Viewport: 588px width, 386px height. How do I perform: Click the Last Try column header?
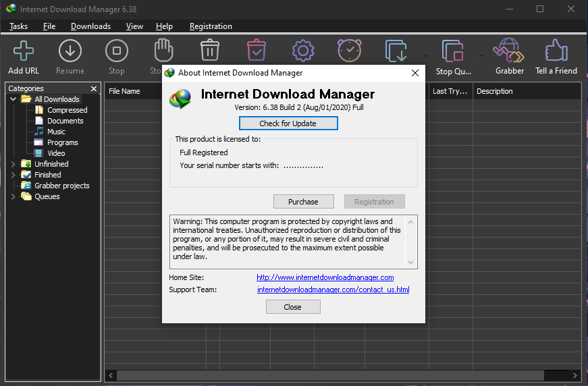tap(451, 92)
